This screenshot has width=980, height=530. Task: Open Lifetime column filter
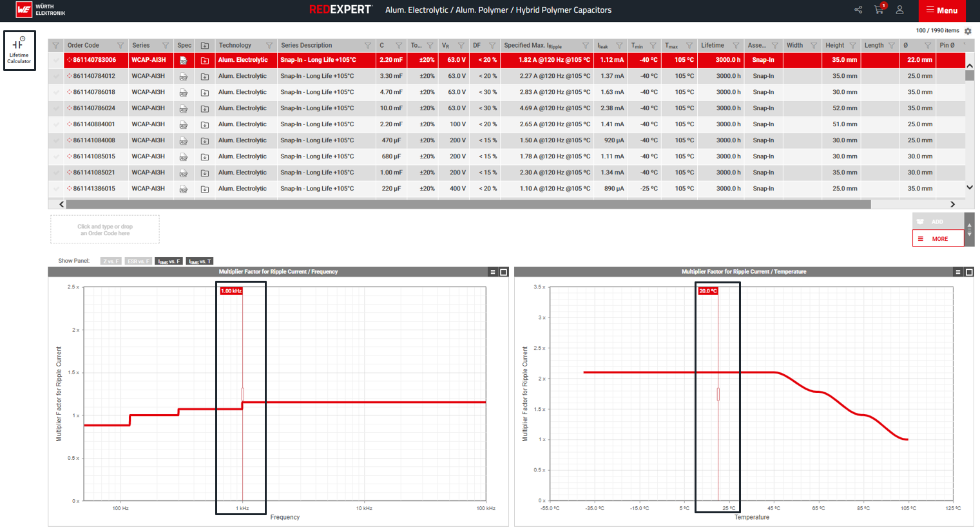tap(736, 45)
